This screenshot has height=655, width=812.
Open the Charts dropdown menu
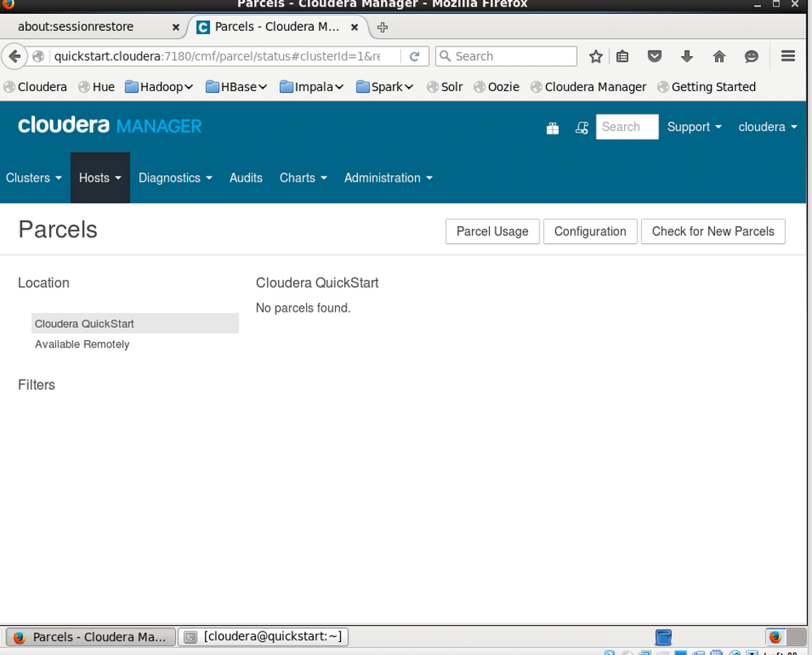303,178
